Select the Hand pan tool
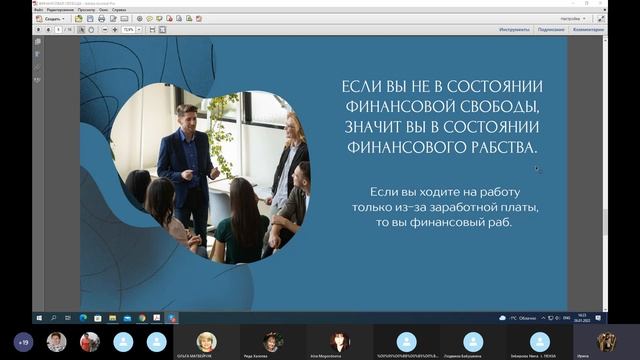This screenshot has width=640, height=360. (x=91, y=30)
